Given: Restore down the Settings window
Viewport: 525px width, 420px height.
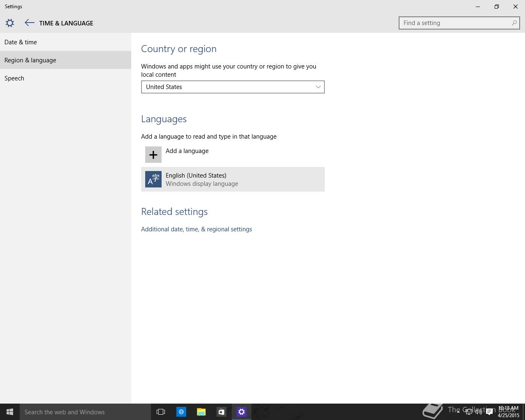Looking at the screenshot, I should click(x=497, y=7).
